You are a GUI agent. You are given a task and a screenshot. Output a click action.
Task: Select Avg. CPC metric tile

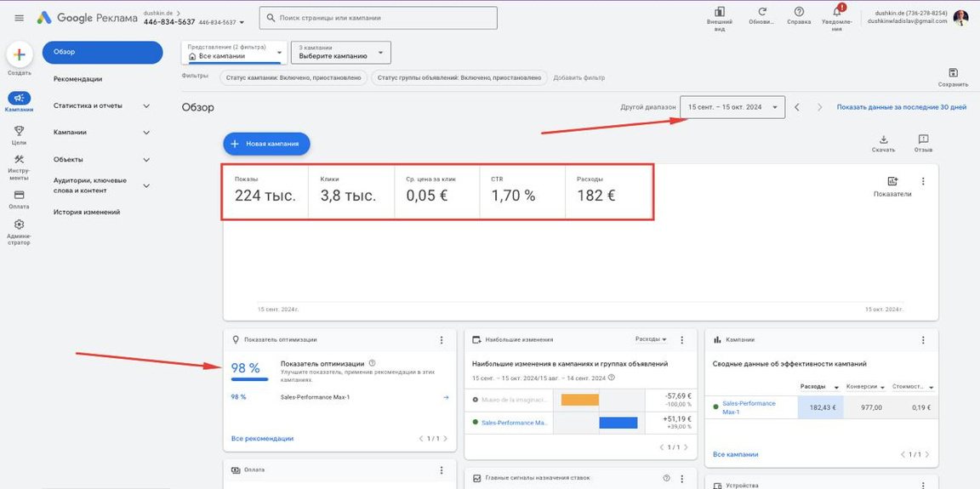coord(437,191)
